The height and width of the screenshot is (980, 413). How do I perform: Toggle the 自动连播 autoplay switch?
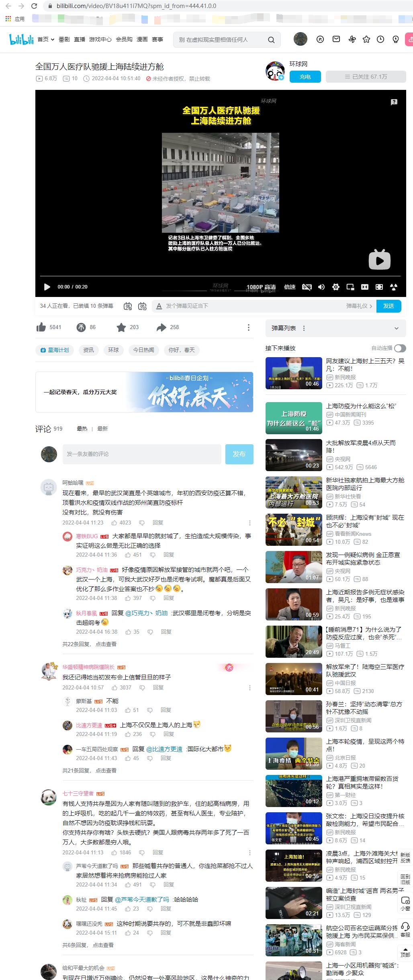click(x=400, y=348)
